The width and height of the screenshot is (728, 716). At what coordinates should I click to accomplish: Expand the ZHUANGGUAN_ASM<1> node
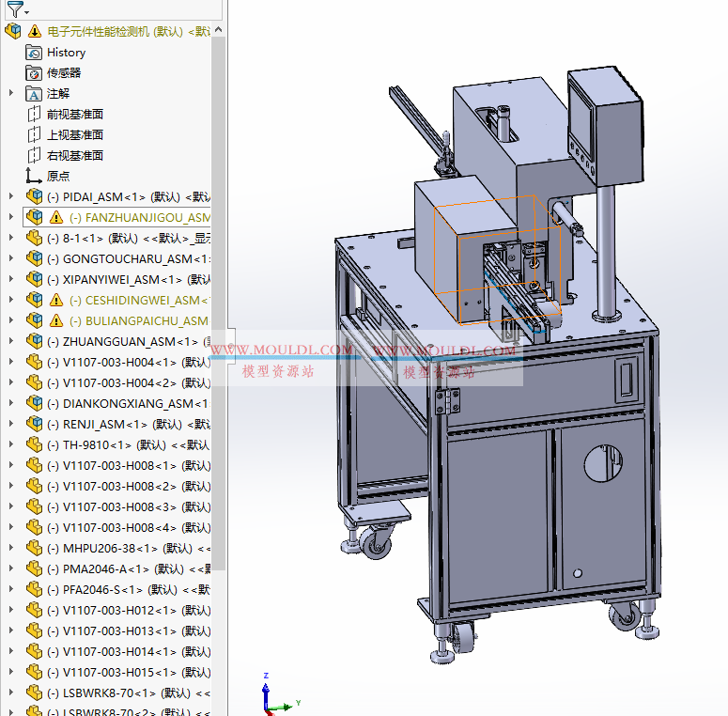coord(11,341)
